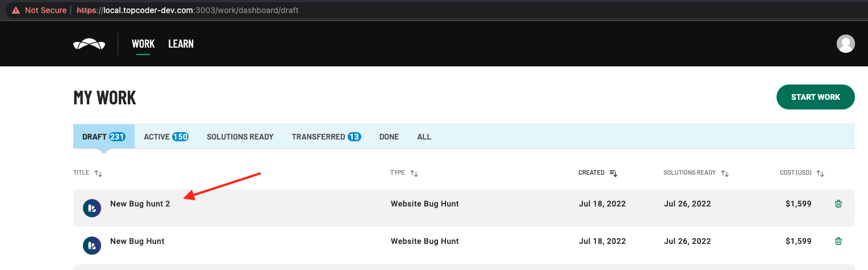
Task: Click the SOLUTIONS READY column header text
Action: coord(690,172)
